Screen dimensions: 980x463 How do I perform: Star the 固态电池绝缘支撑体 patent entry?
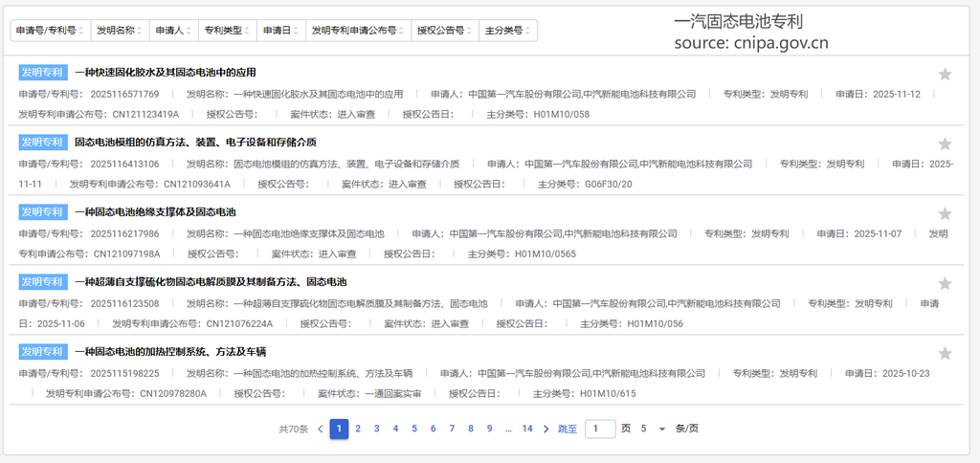(945, 213)
